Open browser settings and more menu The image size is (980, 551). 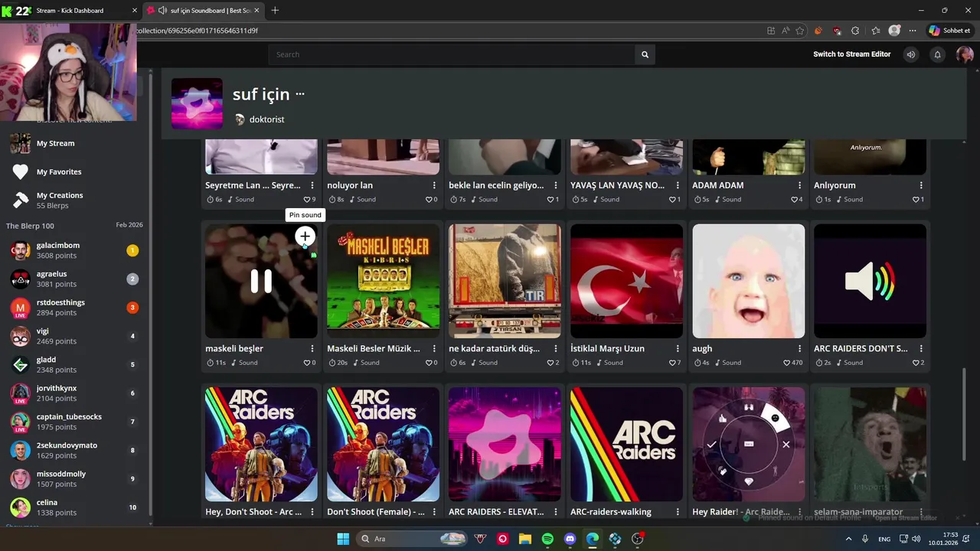pyautogui.click(x=912, y=31)
